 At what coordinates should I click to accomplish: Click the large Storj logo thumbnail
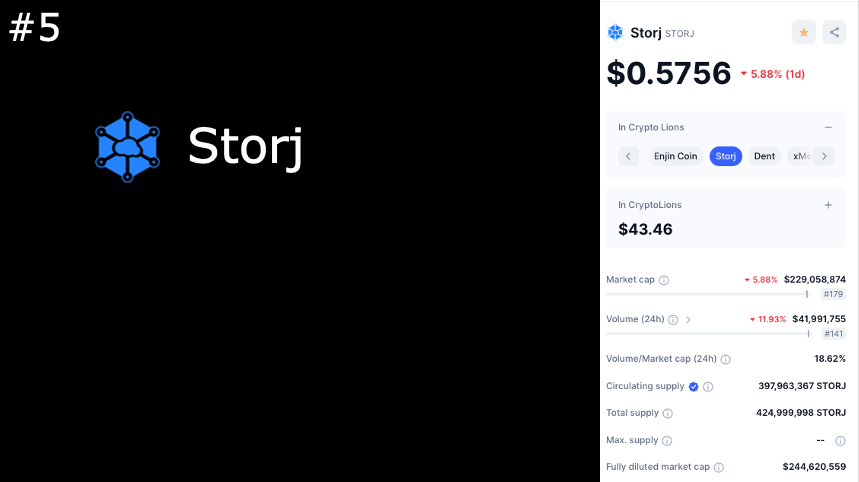pyautogui.click(x=127, y=147)
